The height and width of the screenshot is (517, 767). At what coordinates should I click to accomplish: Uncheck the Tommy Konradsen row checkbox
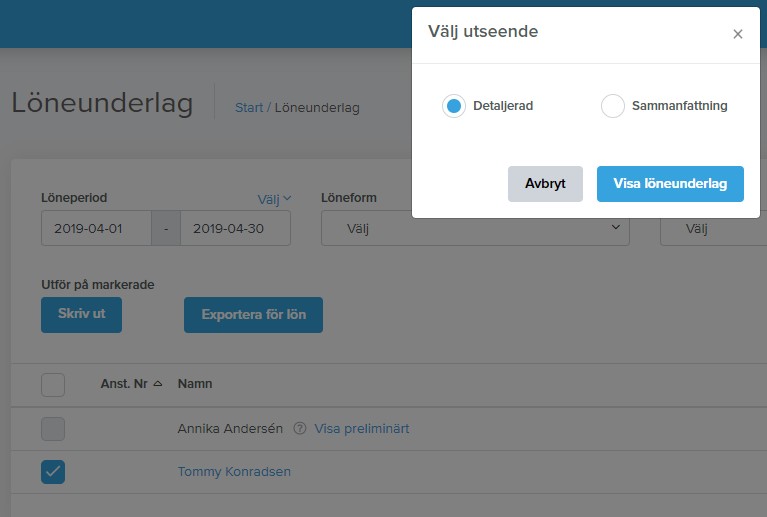coord(53,472)
